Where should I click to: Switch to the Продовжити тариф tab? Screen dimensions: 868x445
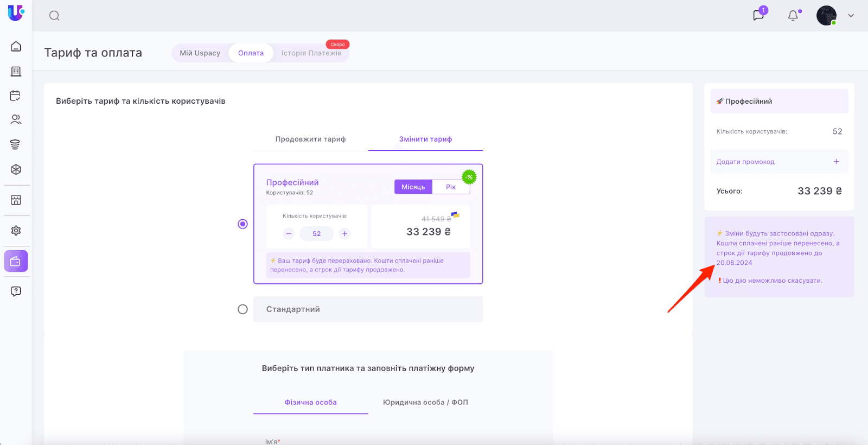point(310,139)
